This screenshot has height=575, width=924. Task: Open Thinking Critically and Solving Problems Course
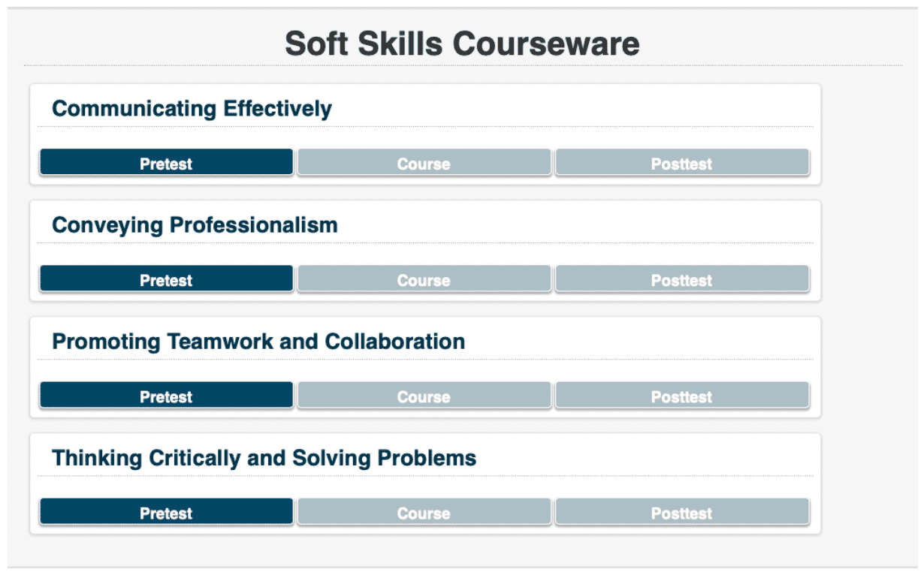424,512
